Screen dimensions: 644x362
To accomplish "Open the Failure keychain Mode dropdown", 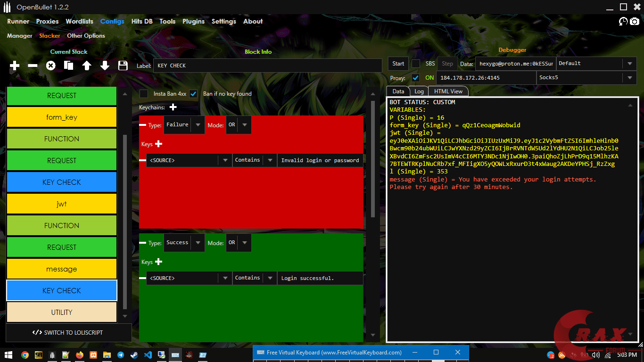I will point(239,125).
